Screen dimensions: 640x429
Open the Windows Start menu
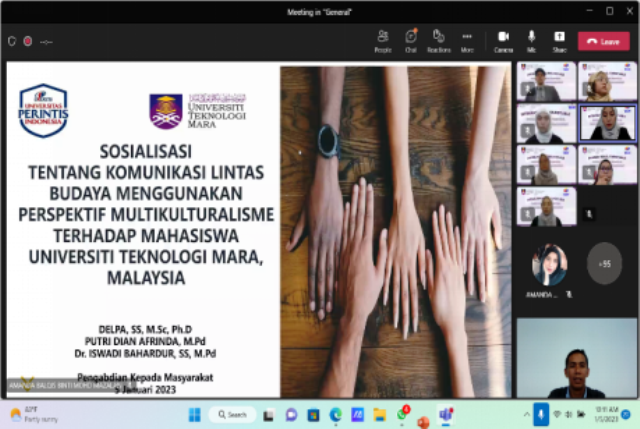point(195,415)
